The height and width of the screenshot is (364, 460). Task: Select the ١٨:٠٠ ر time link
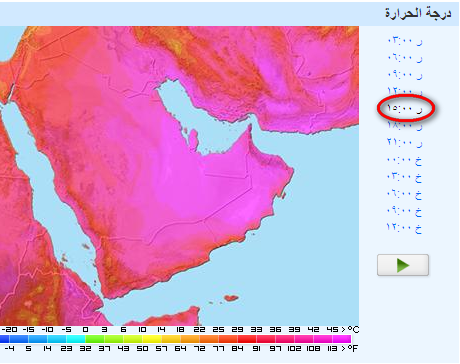[405, 125]
